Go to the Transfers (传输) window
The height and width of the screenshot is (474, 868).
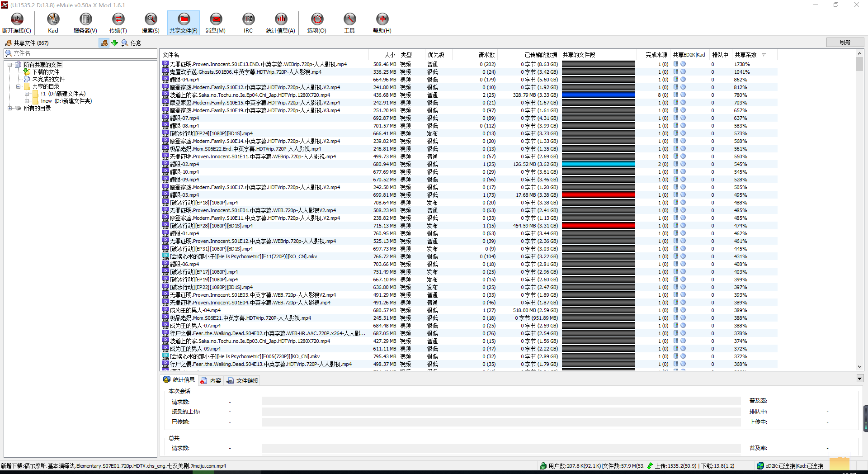118,23
